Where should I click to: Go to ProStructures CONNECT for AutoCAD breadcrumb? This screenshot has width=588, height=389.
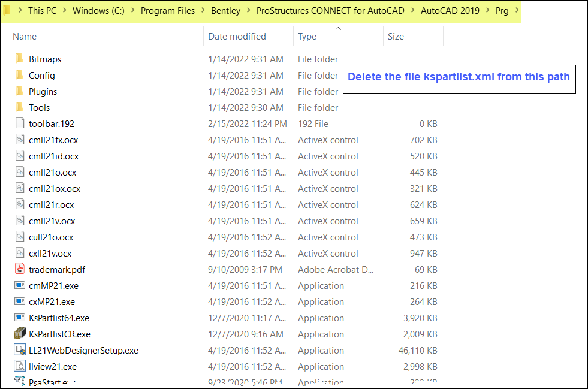click(x=330, y=11)
